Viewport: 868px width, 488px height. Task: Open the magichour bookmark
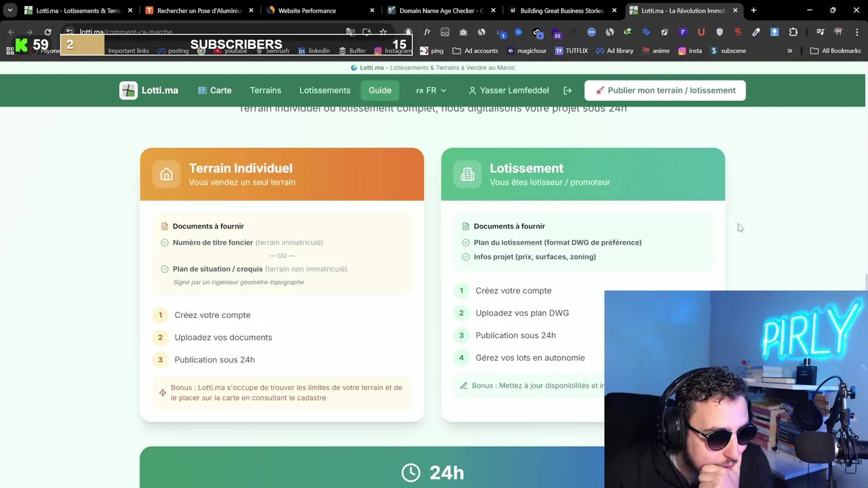[x=527, y=51]
